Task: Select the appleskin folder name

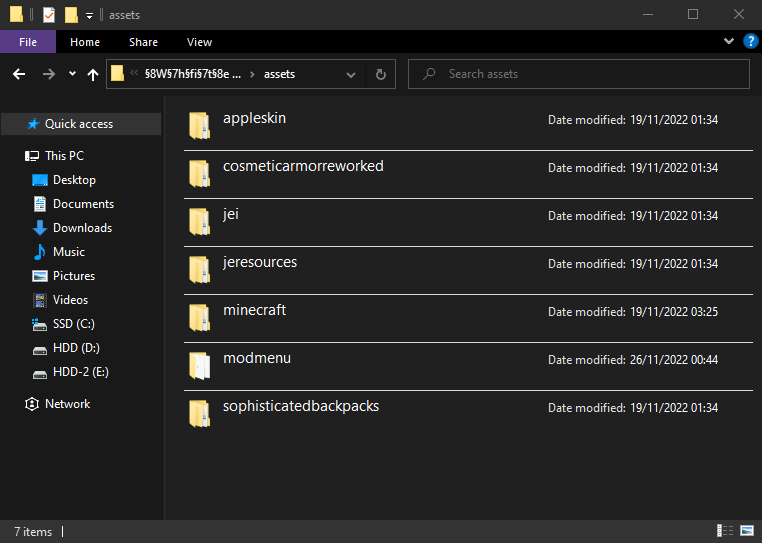Action: point(254,118)
